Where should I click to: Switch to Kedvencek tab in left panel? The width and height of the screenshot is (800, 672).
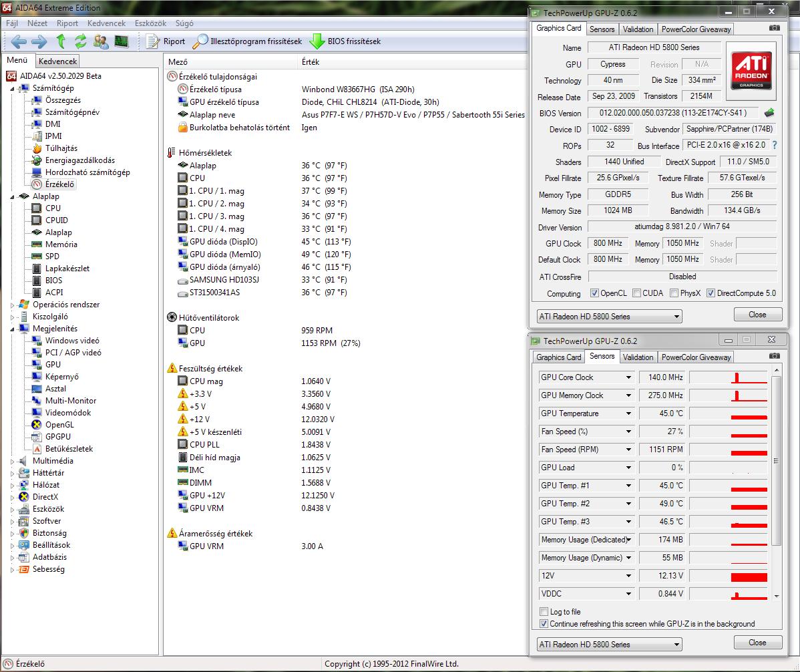click(57, 61)
